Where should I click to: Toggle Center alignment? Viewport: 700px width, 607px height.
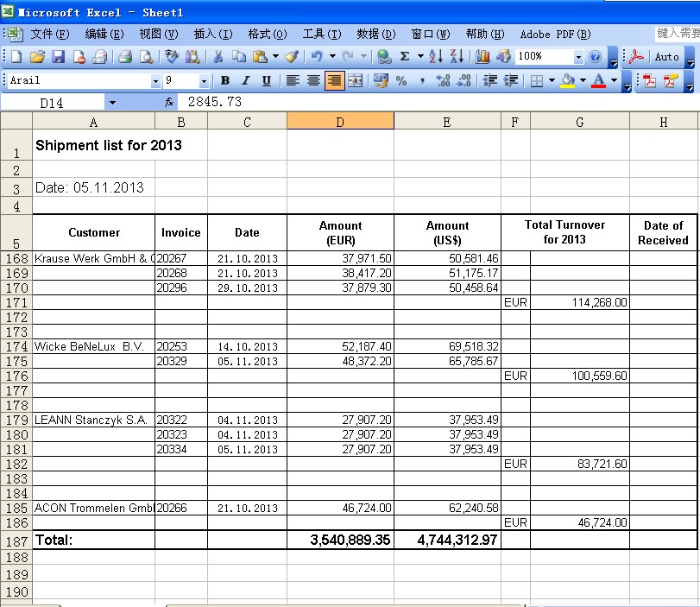click(313, 81)
